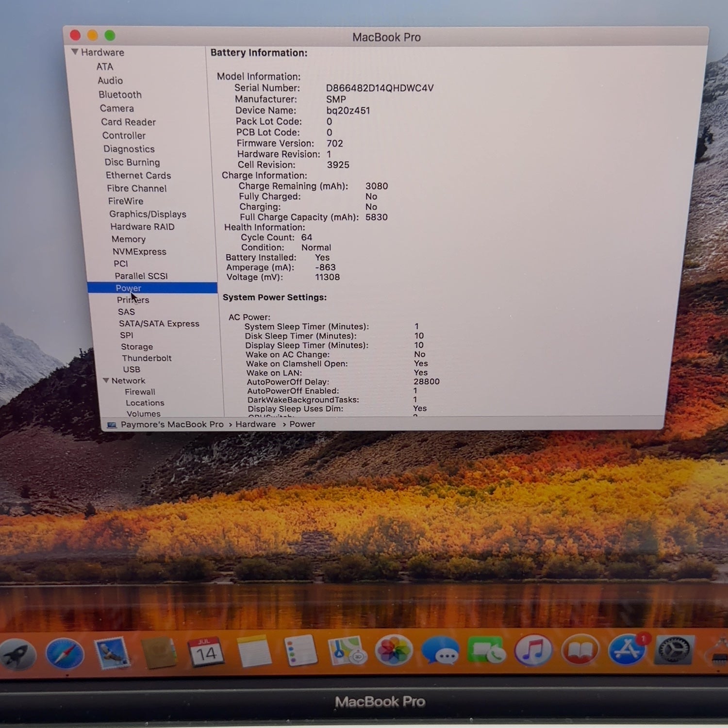Collapse the Network section triangle

[x=106, y=381]
